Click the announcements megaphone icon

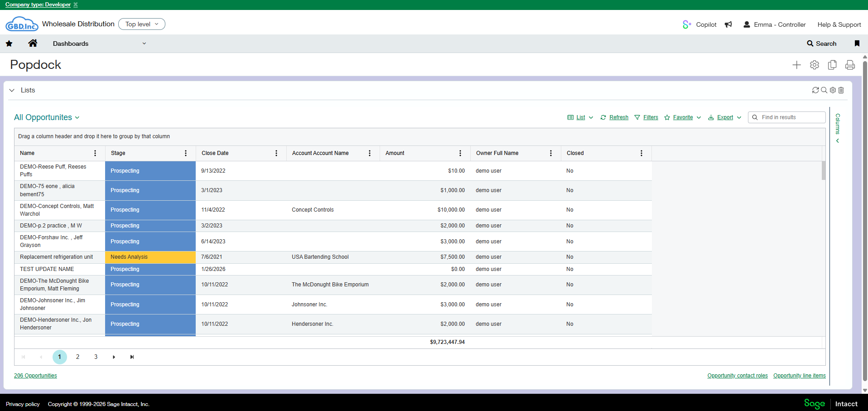tap(728, 24)
